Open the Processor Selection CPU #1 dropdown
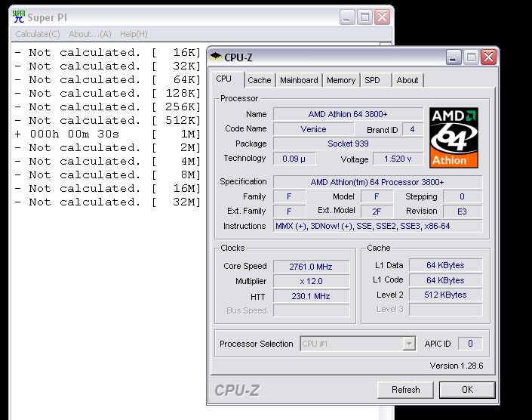 coord(358,344)
